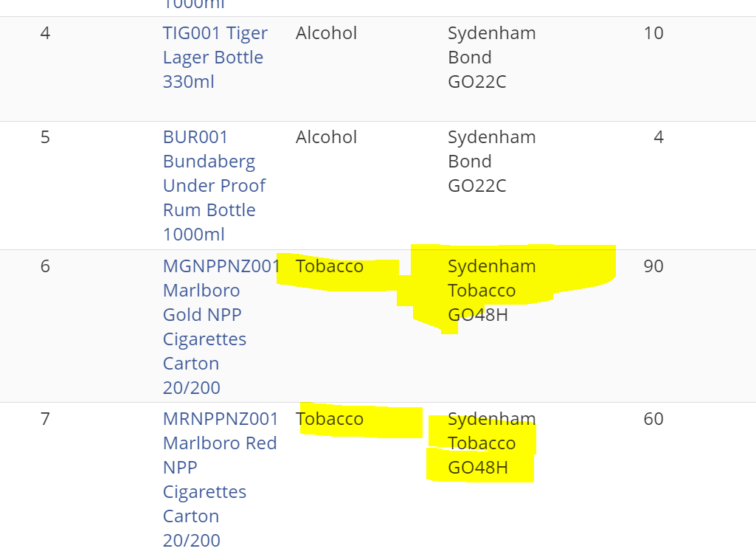Select Sydenham Bond GO22C for Tiger Lager
Viewport: 756px width, 554px height.
pyautogui.click(x=492, y=58)
